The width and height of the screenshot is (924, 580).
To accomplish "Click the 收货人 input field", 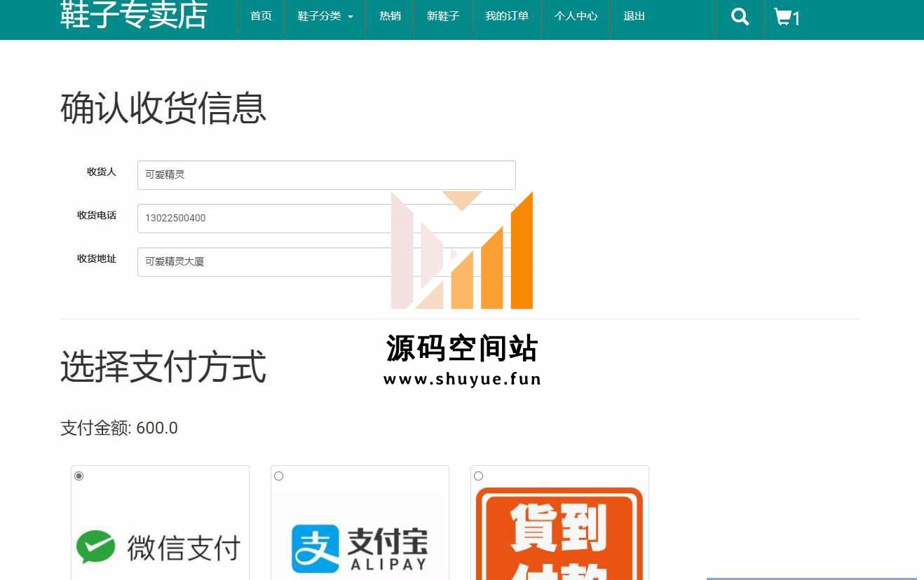I will (326, 175).
